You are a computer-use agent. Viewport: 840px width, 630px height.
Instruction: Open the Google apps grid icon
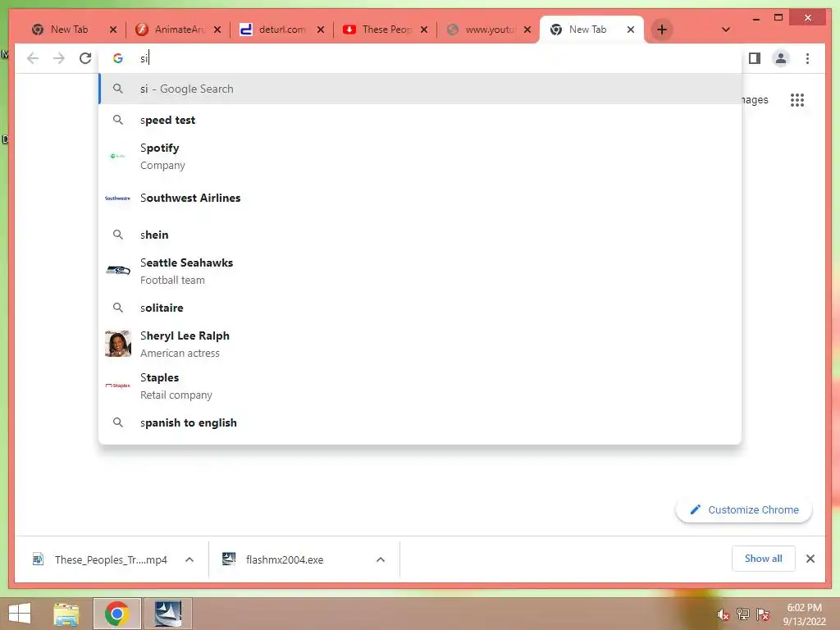[x=797, y=100]
